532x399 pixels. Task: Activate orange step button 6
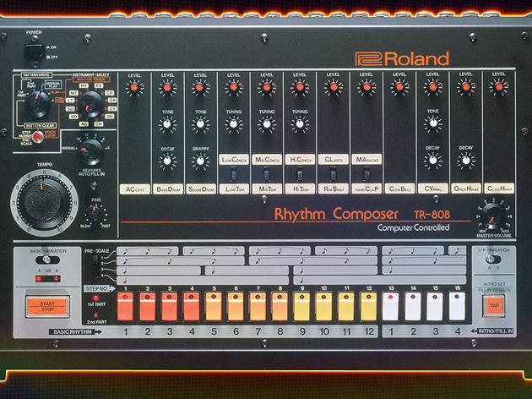(x=236, y=307)
